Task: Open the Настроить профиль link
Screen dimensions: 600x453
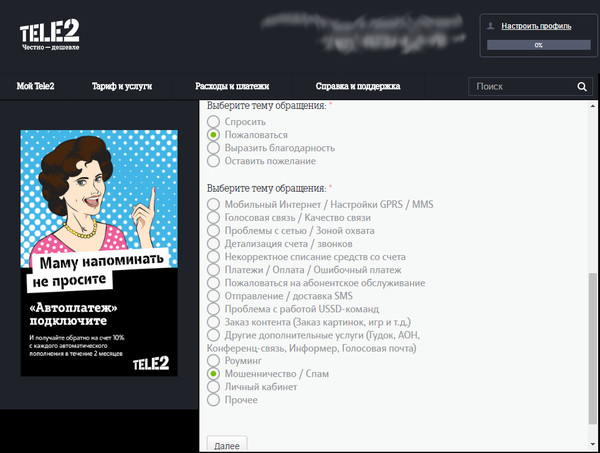Action: [536, 27]
